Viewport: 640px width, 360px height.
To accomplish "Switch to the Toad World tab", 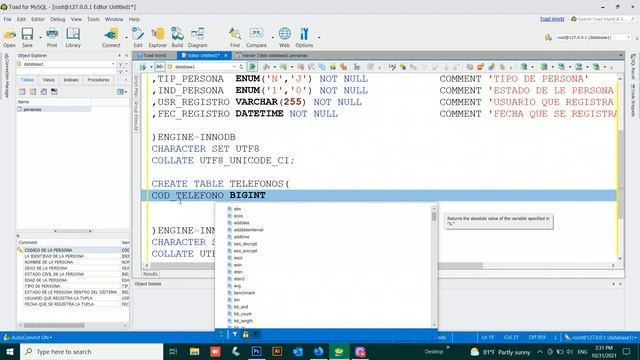I will click(x=154, y=56).
